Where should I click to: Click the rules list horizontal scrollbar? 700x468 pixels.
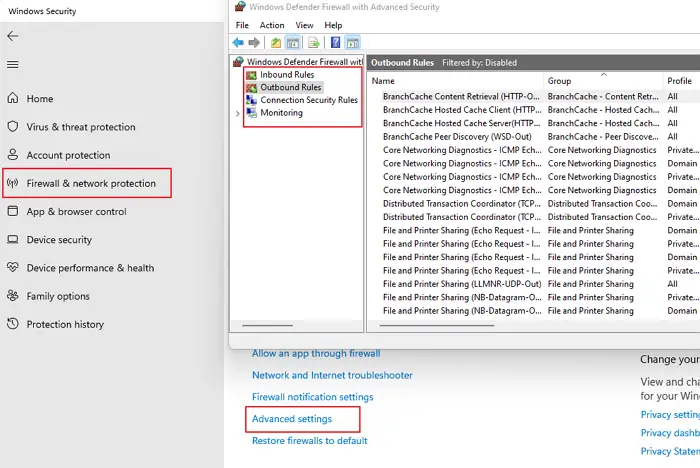[437, 326]
